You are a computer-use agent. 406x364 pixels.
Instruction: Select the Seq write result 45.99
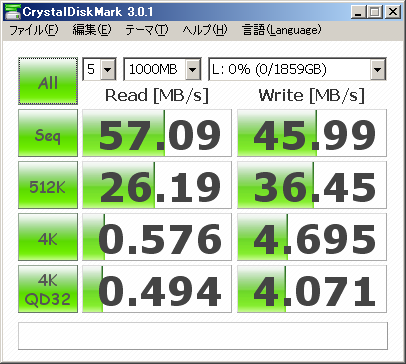coord(312,133)
